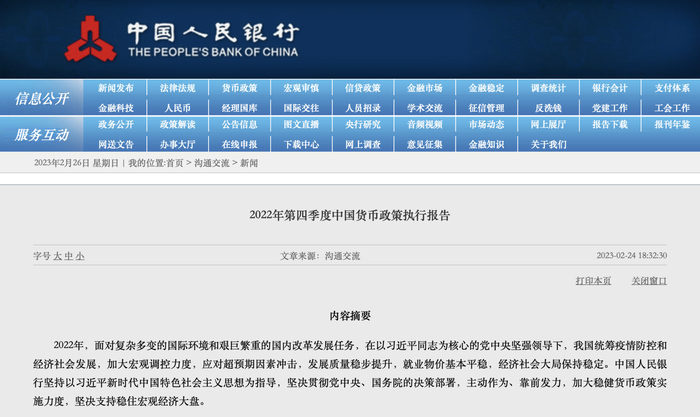Image resolution: width=700 pixels, height=417 pixels.
Task: Go to 人员招录 page
Action: (x=363, y=108)
